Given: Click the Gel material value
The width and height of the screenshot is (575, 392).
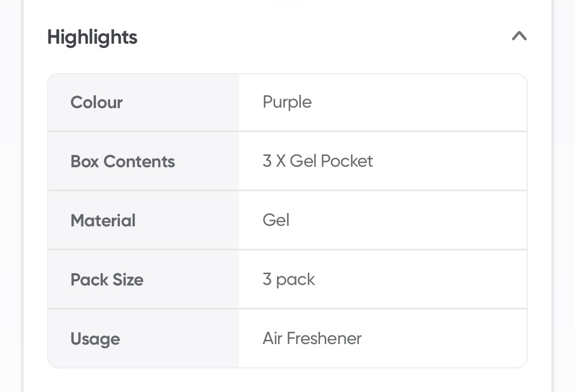Looking at the screenshot, I should pos(276,220).
